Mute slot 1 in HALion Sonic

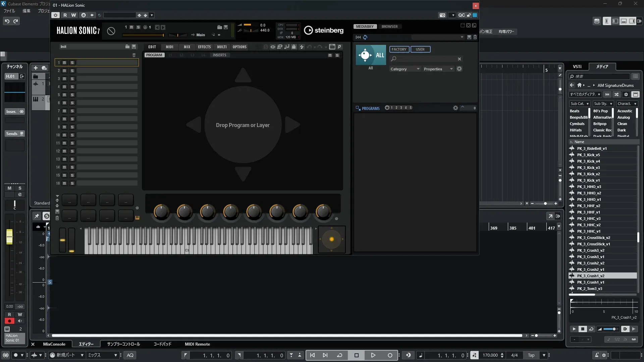[x=64, y=63]
